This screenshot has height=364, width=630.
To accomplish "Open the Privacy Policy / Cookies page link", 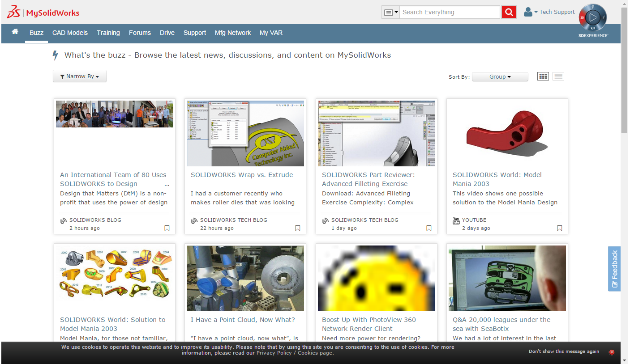I will click(295, 353).
